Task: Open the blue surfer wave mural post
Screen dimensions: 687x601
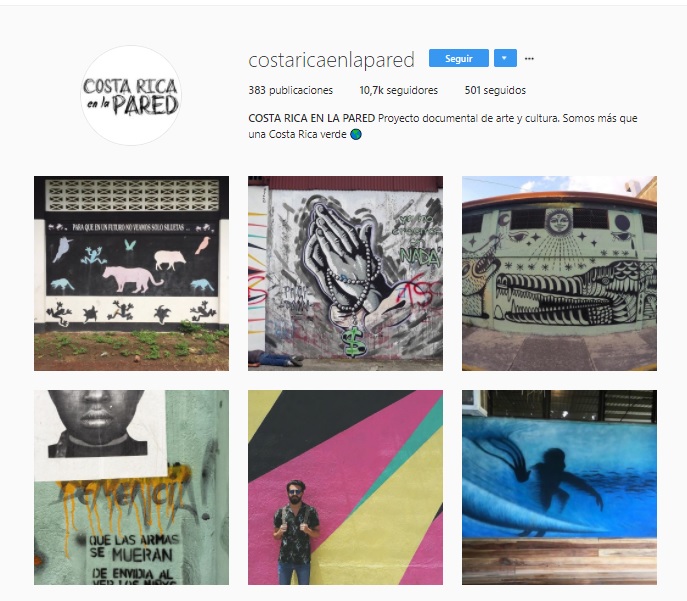Action: pos(559,487)
